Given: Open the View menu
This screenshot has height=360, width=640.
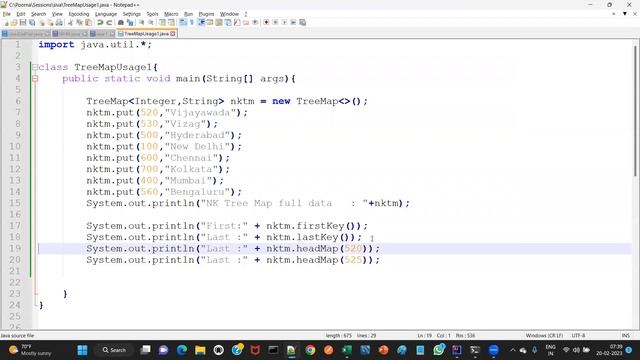Looking at the screenshot, I should point(57,14).
